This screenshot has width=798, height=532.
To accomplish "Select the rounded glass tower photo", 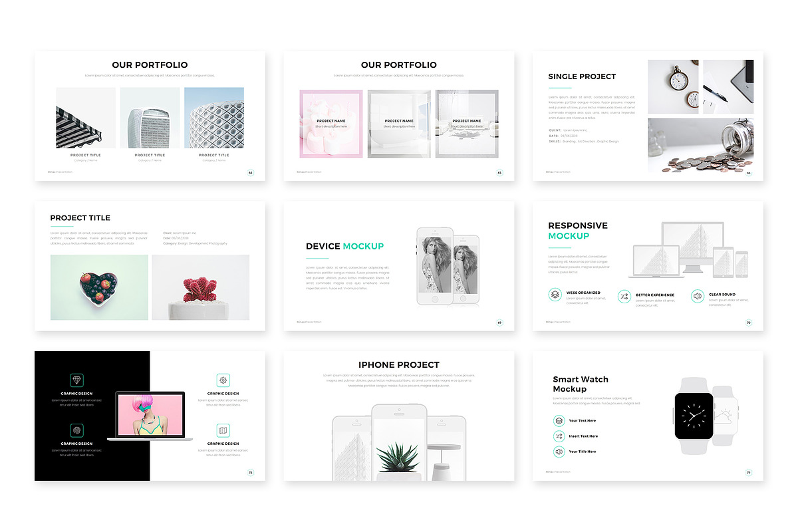I will coord(150,118).
